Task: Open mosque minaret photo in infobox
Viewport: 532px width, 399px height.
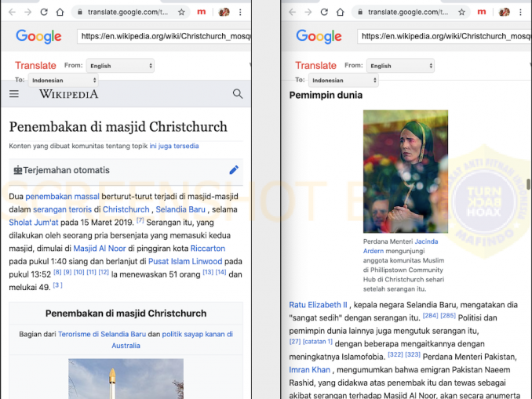Action: (126, 379)
